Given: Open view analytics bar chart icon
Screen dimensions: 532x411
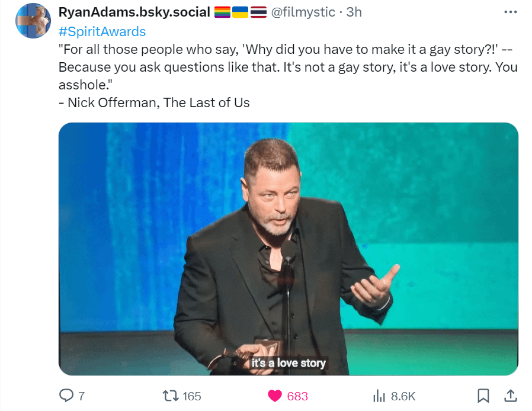Looking at the screenshot, I should tap(379, 396).
